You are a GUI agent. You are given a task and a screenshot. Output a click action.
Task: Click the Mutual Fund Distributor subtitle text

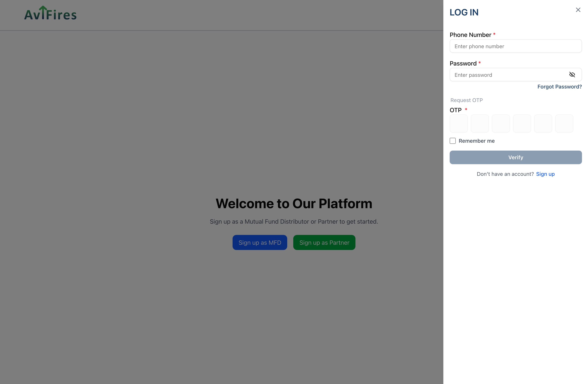tap(294, 222)
